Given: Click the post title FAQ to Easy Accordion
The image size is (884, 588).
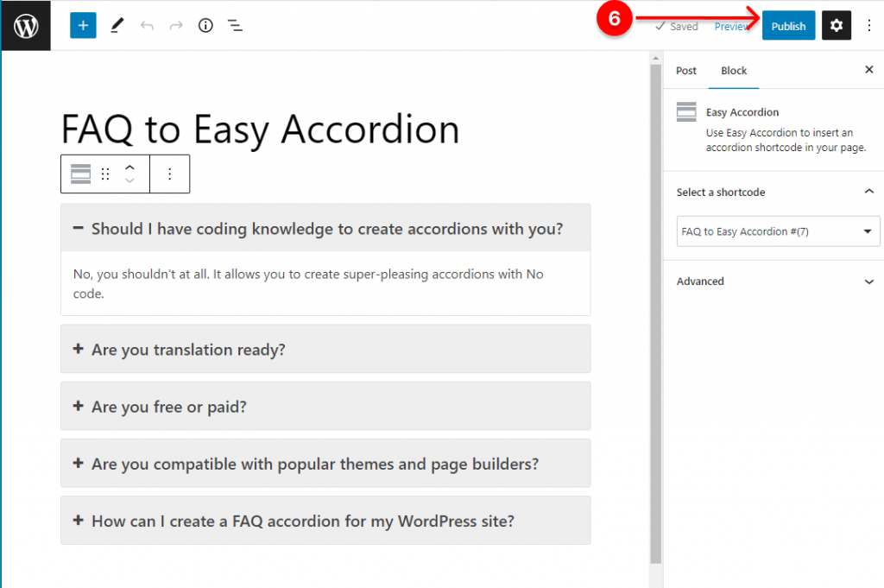Looking at the screenshot, I should click(x=260, y=130).
